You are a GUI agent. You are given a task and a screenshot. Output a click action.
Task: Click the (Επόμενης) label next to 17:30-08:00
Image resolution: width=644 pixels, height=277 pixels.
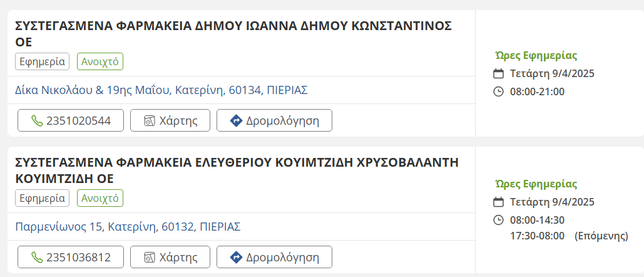point(601,236)
